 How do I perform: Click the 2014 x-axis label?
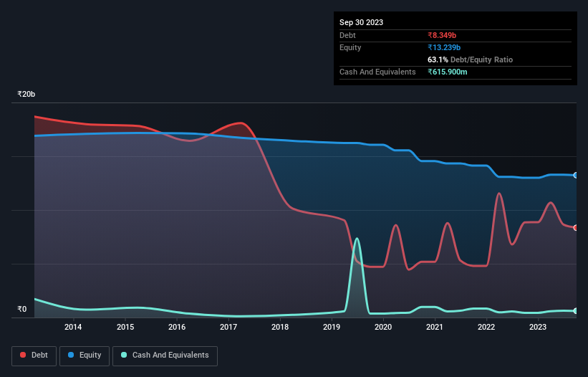click(x=73, y=327)
